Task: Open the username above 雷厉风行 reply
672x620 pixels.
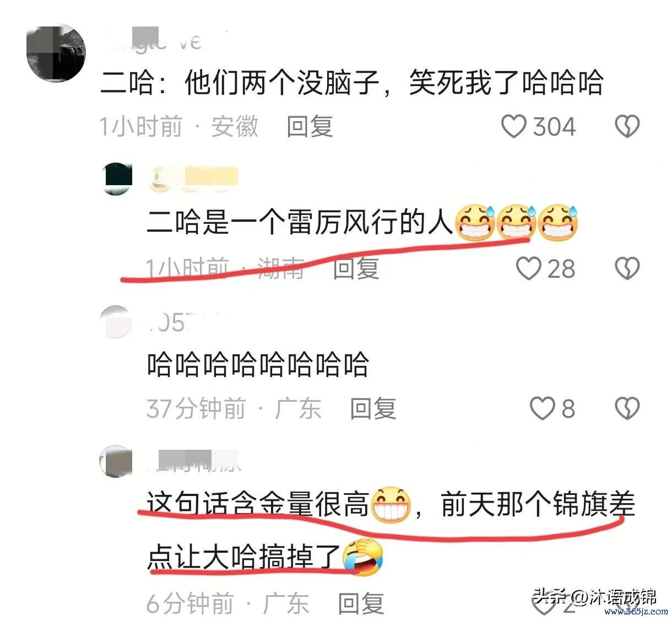Action: coord(193,178)
